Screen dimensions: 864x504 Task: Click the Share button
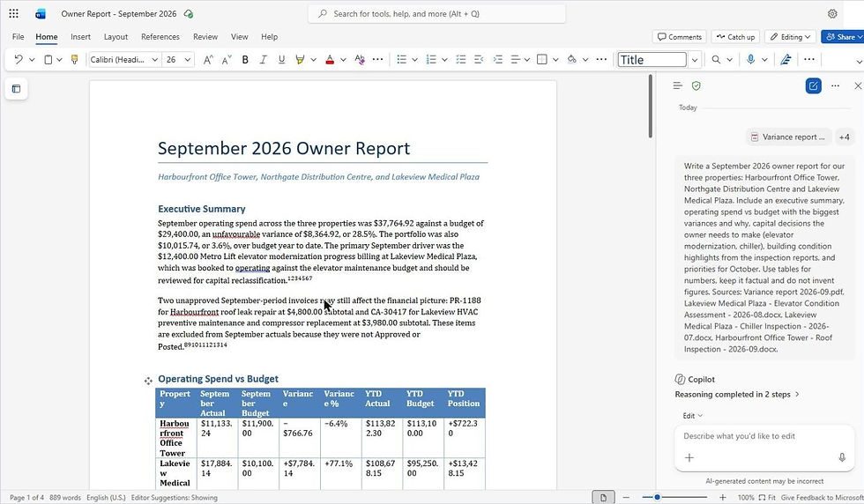point(842,37)
